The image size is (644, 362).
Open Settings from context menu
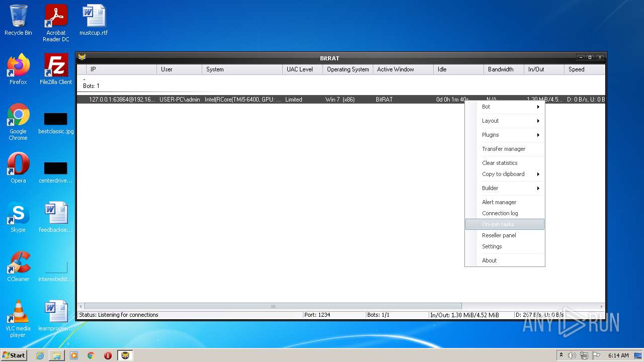(x=505, y=246)
